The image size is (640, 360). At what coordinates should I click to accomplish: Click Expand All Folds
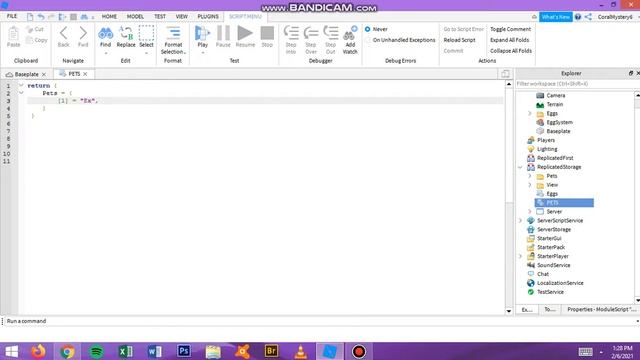[509, 40]
